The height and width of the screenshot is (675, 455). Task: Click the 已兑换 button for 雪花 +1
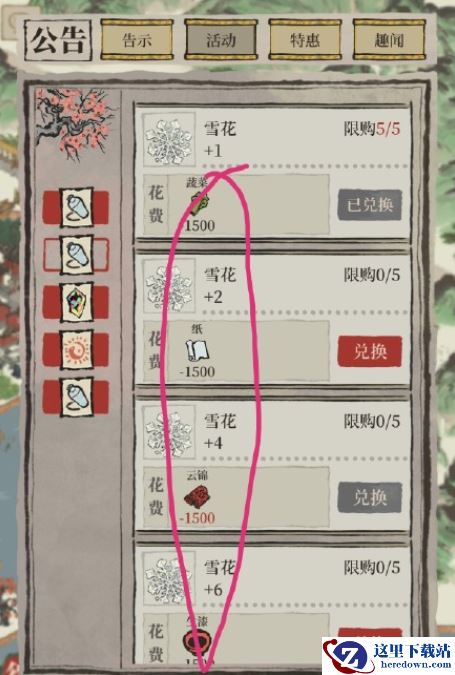370,205
